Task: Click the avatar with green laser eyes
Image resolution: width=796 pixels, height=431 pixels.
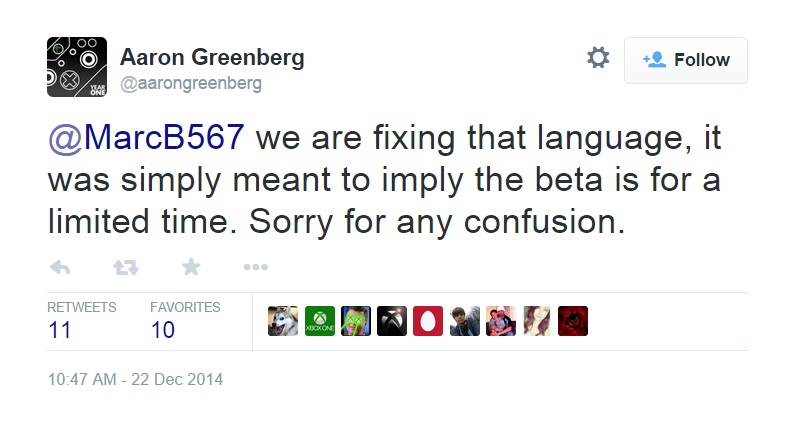Action: [x=356, y=321]
